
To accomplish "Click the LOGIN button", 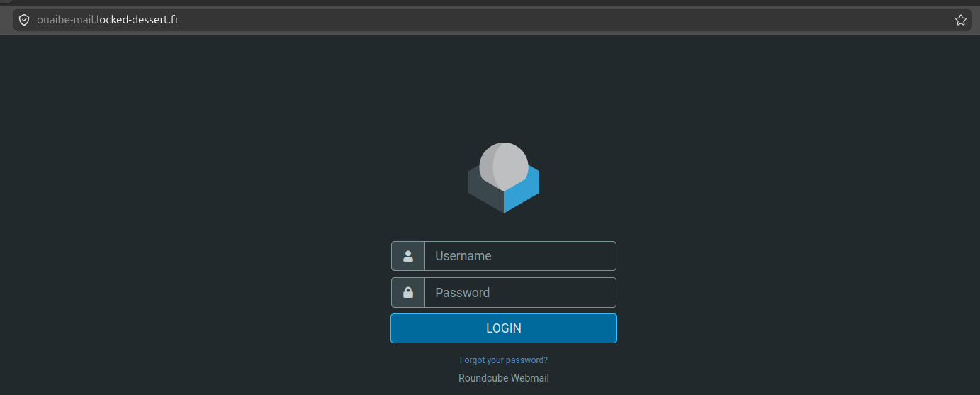I will [x=504, y=328].
